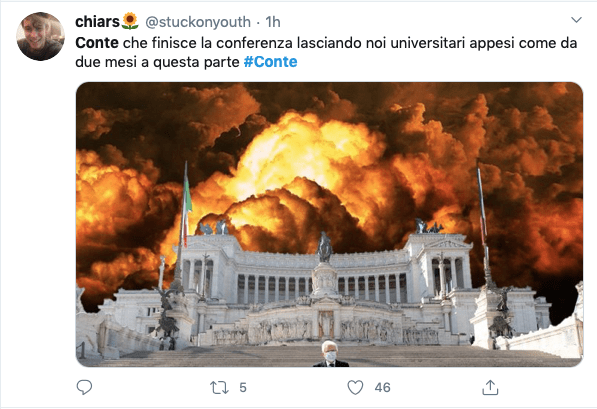Open the chiars display name link

[x=97, y=22]
